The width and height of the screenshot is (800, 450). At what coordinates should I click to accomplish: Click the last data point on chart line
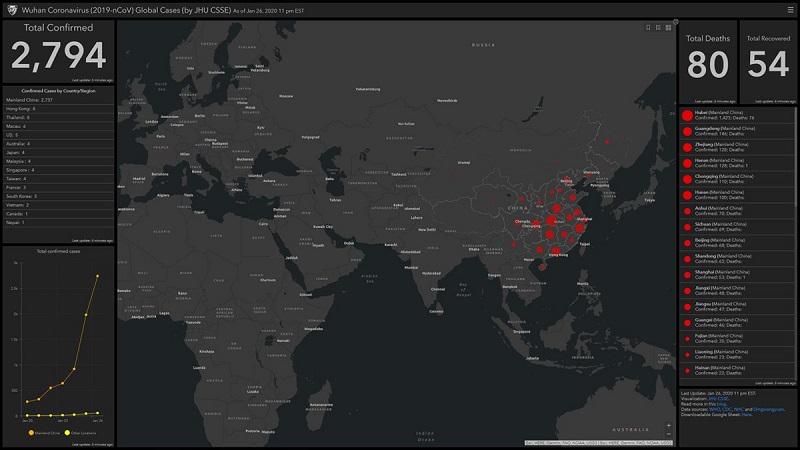(98, 276)
